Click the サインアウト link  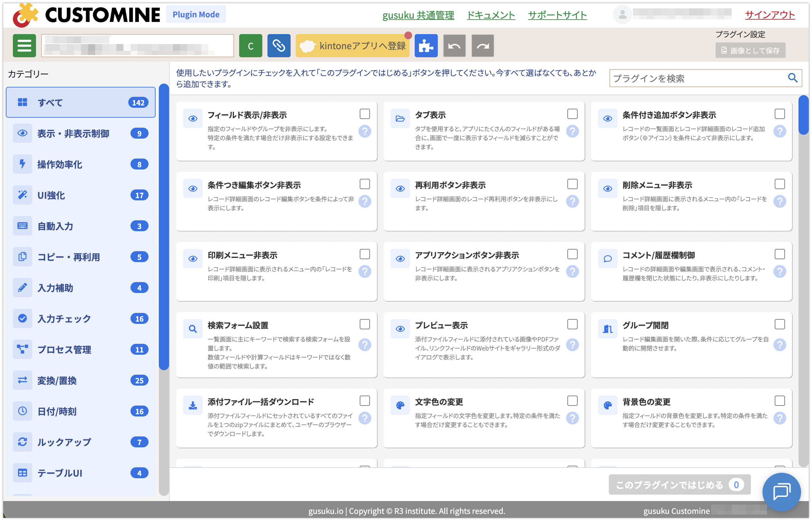click(x=770, y=14)
